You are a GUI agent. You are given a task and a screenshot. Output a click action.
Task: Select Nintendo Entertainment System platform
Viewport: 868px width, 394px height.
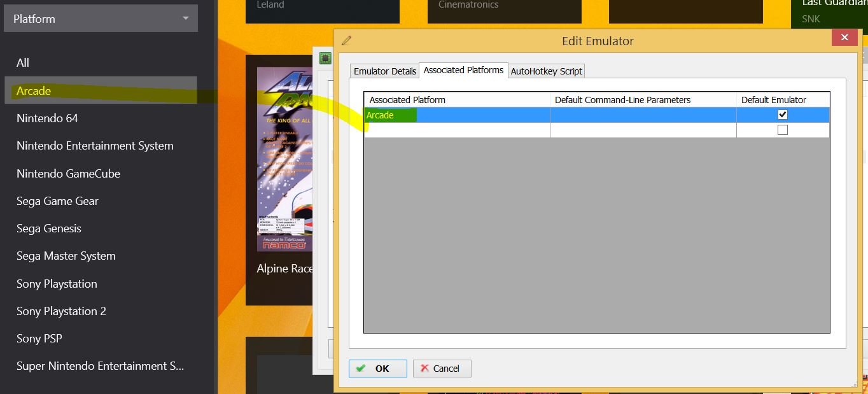click(x=95, y=145)
